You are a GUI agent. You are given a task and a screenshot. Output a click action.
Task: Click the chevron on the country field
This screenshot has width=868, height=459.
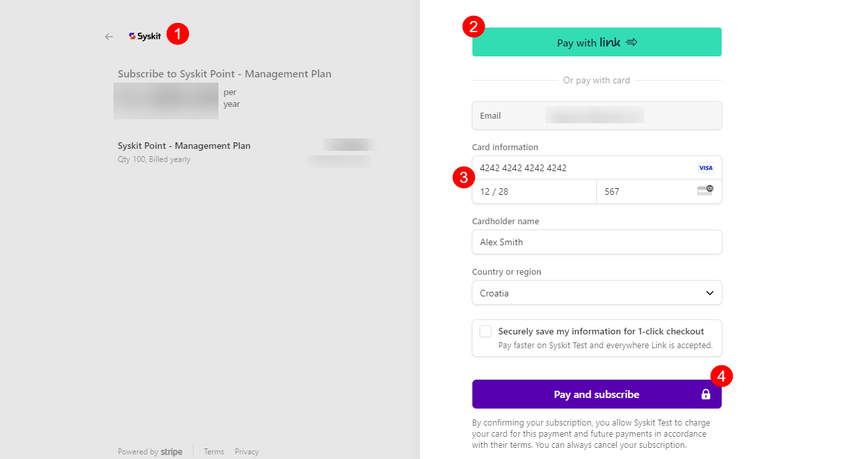point(709,292)
